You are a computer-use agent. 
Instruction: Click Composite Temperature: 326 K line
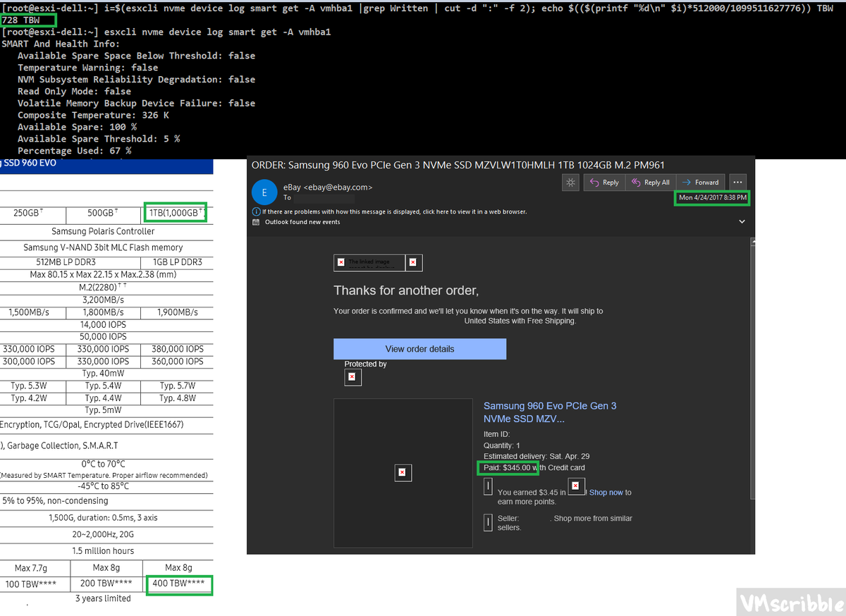coord(93,115)
